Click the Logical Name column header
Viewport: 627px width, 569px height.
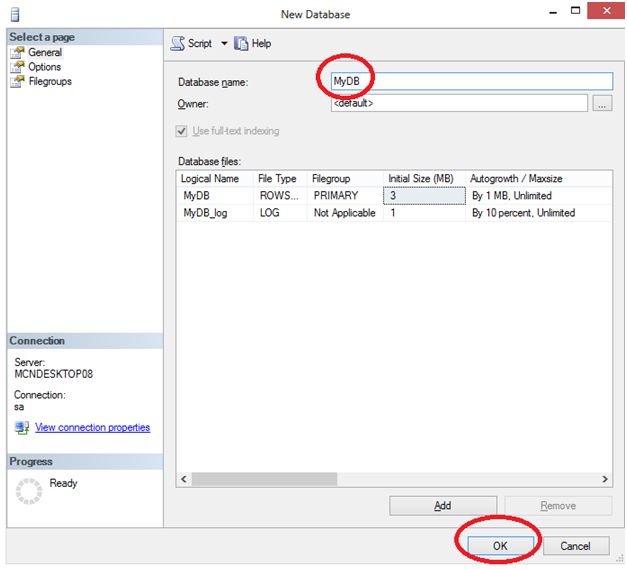214,178
